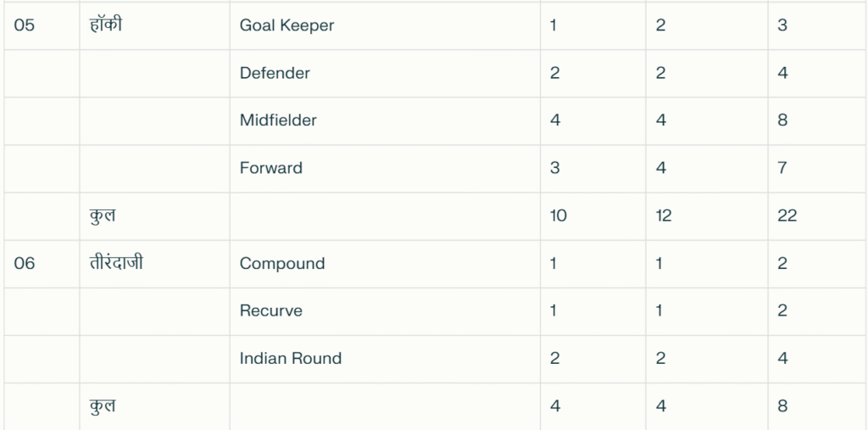Select the Goal Keeper cell
Viewport: 868px width, 430px height.
tap(385, 25)
